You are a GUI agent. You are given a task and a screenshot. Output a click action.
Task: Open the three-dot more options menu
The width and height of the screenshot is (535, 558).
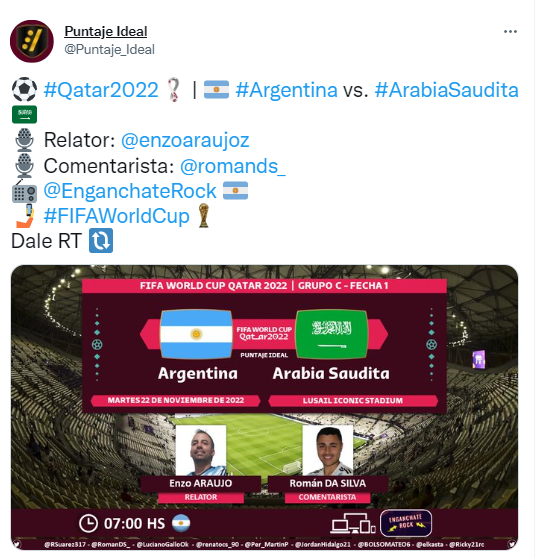[x=510, y=32]
